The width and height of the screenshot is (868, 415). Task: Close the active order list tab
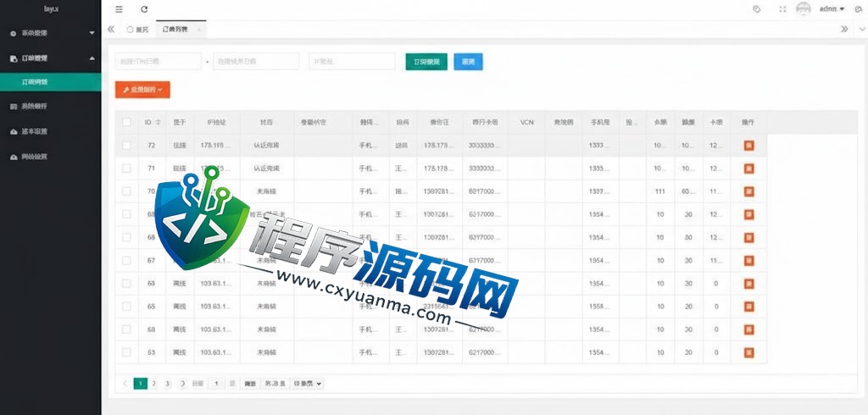pos(198,30)
